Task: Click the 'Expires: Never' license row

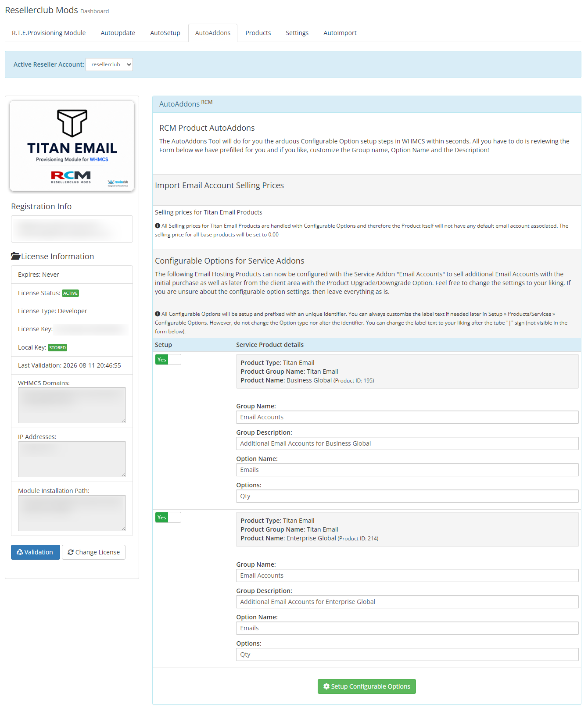Action: 72,275
